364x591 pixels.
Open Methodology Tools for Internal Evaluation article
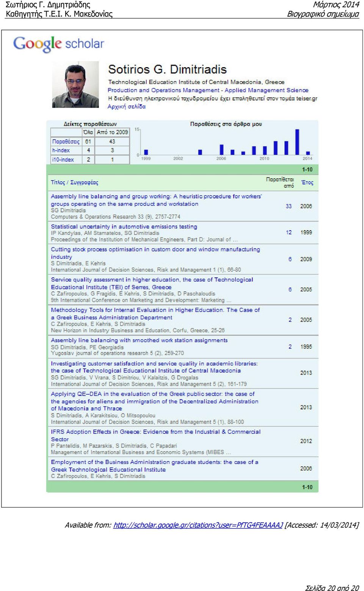coord(155,314)
